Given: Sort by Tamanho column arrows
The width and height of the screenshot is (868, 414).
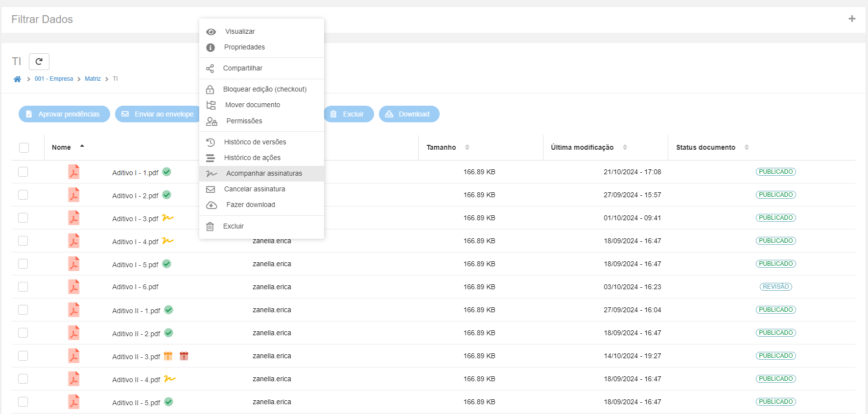Looking at the screenshot, I should [467, 147].
